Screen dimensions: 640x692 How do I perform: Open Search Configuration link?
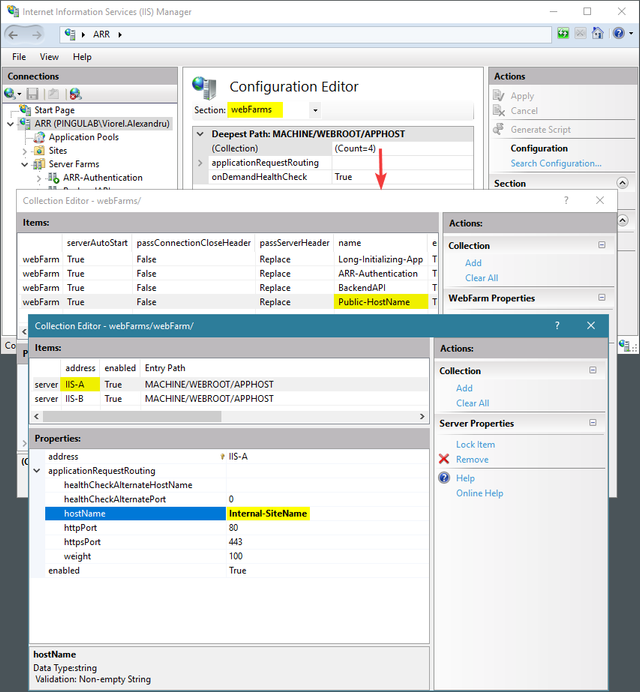556,163
